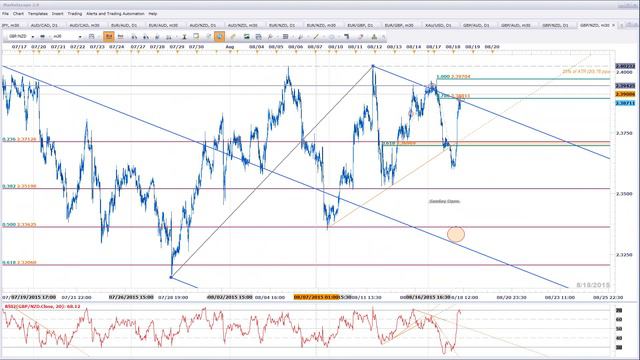The image size is (640, 360).
Task: Switch to the GBP/AUD, D1 chart tab
Action: point(476,25)
